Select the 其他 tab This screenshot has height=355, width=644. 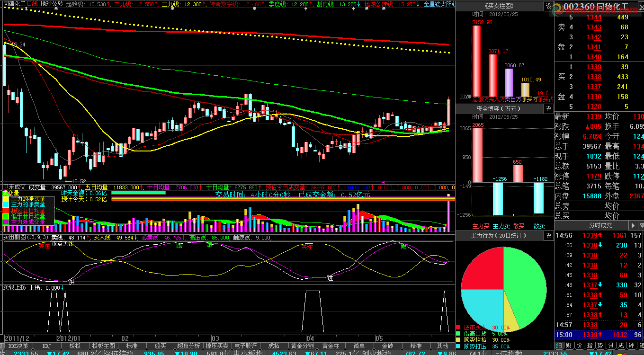coord(442,346)
